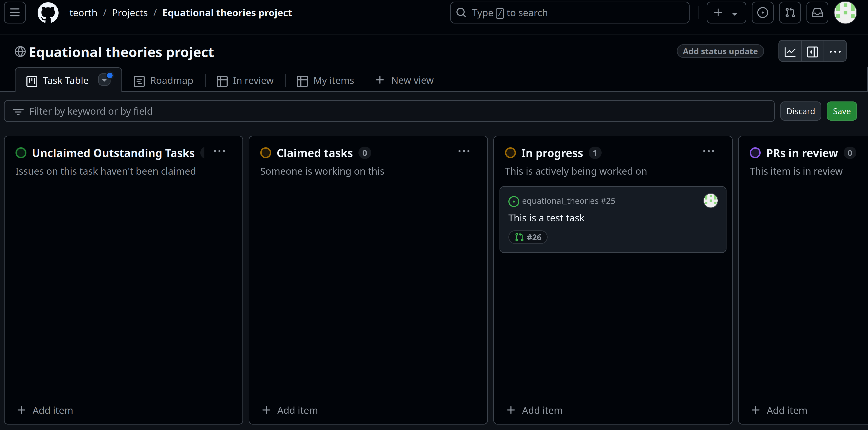
Task: Create a New view
Action: tap(404, 80)
